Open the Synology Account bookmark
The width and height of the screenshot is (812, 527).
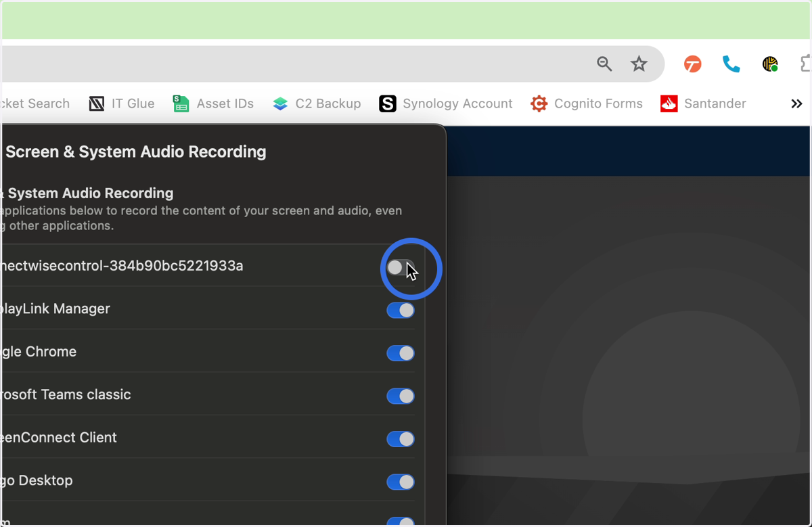click(446, 104)
